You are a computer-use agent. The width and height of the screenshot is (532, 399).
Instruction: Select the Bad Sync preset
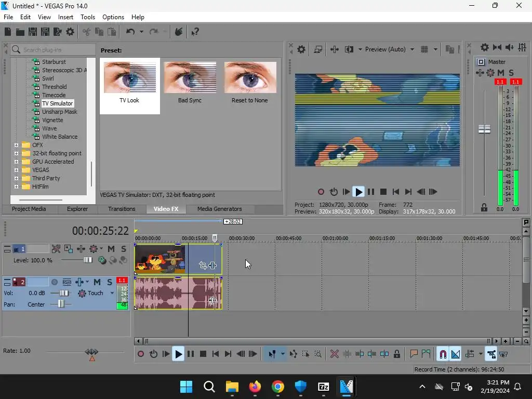[190, 83]
